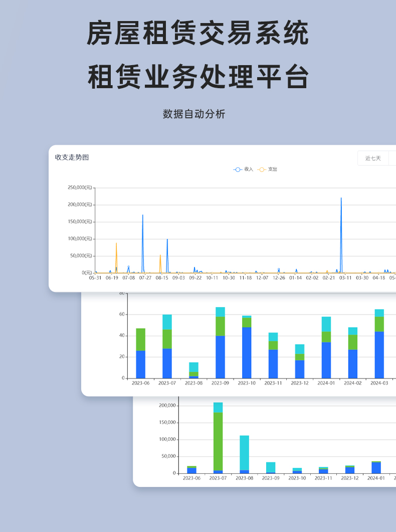Click the 数据自动分析 subtitle text
The height and width of the screenshot is (532, 396).
click(194, 114)
